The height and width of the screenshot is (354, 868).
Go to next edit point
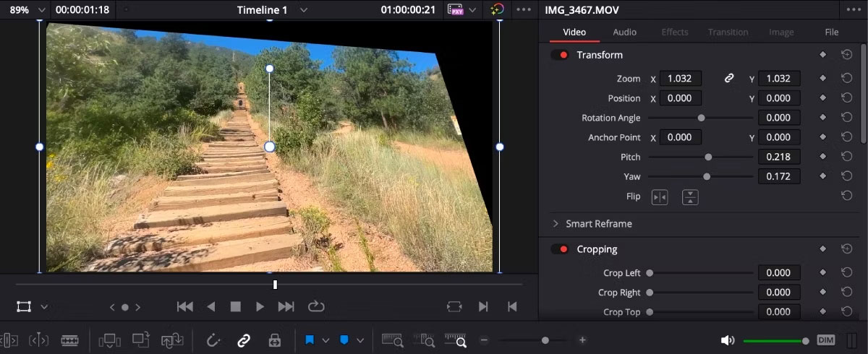(483, 307)
